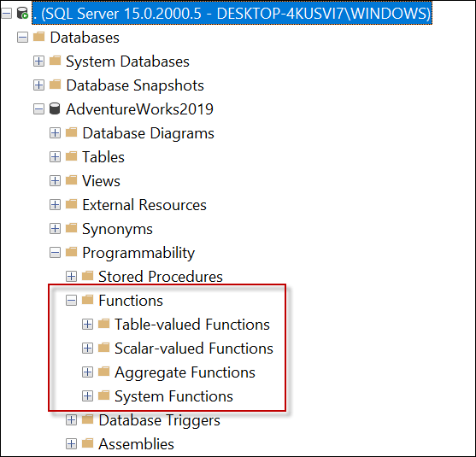
Task: Click the AdventureWorks2019 database cylinder icon
Action: (55, 108)
